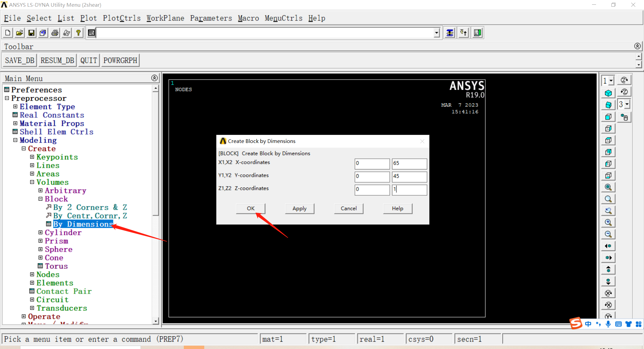Click the Raise Hidden windows icon
This screenshot has width=644, height=349.
point(450,33)
